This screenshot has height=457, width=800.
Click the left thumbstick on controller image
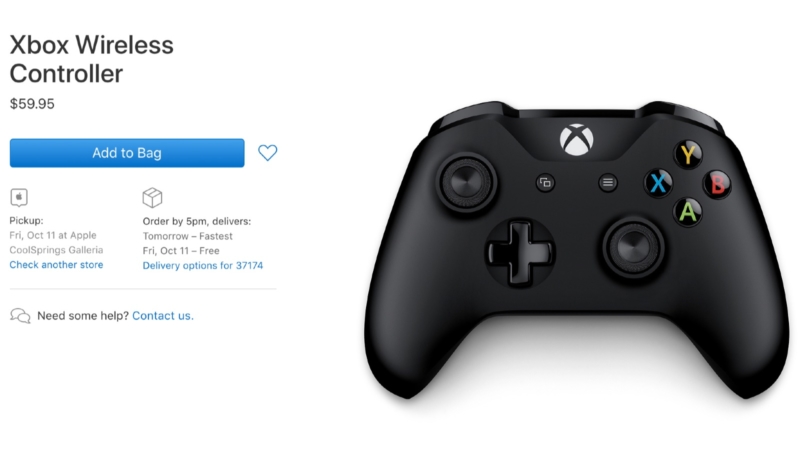pos(466,182)
